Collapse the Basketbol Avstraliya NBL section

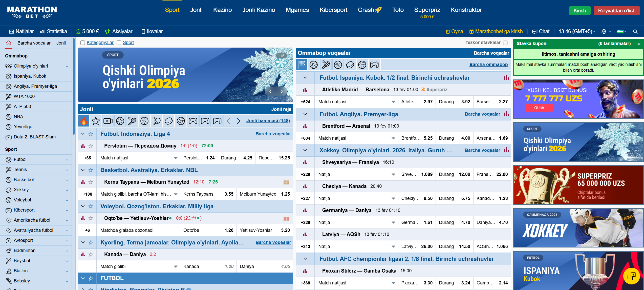(83, 170)
